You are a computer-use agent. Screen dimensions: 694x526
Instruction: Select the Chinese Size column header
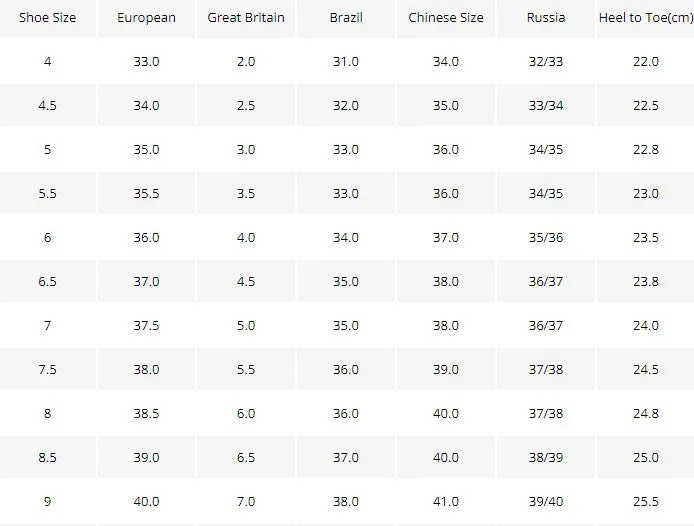point(446,18)
